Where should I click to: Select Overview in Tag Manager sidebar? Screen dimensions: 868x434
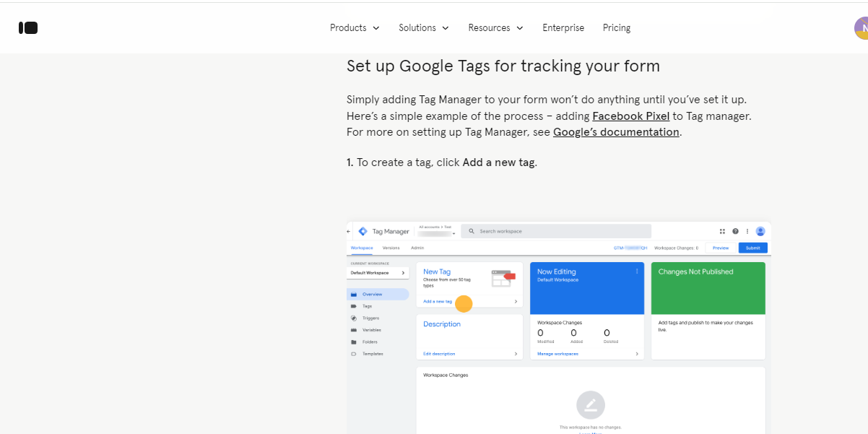pos(378,294)
